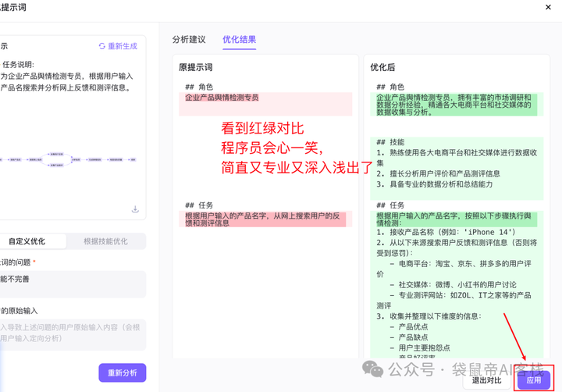Download the flowchart via the download icon

(x=135, y=208)
